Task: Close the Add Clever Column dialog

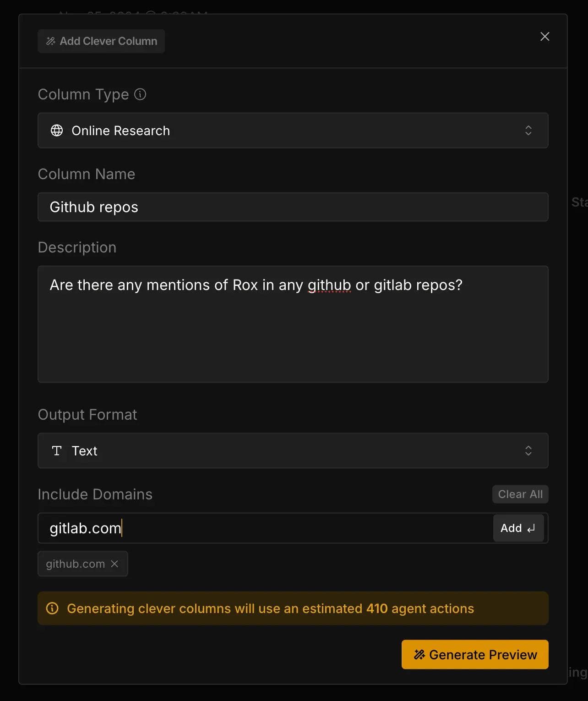Action: (x=544, y=36)
